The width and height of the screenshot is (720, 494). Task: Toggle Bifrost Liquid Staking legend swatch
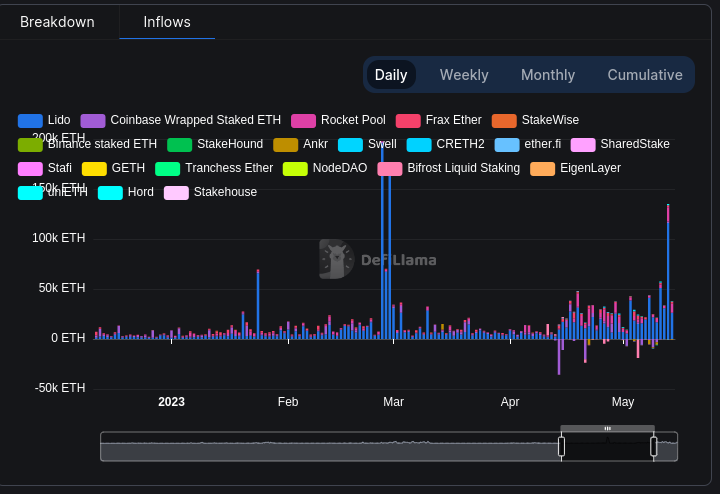390,168
